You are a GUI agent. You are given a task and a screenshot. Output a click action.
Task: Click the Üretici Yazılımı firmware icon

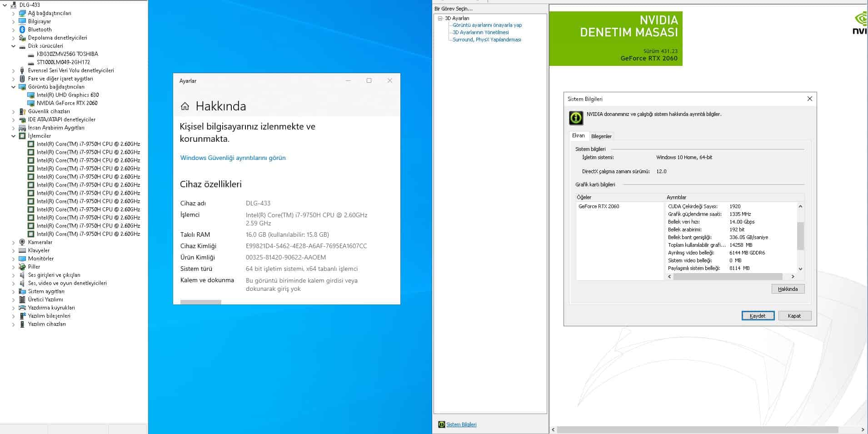pos(22,299)
